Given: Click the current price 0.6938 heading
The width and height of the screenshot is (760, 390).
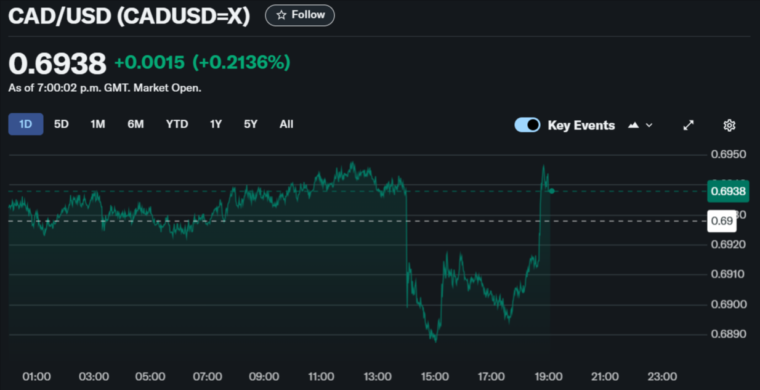Looking at the screenshot, I should tap(57, 63).
